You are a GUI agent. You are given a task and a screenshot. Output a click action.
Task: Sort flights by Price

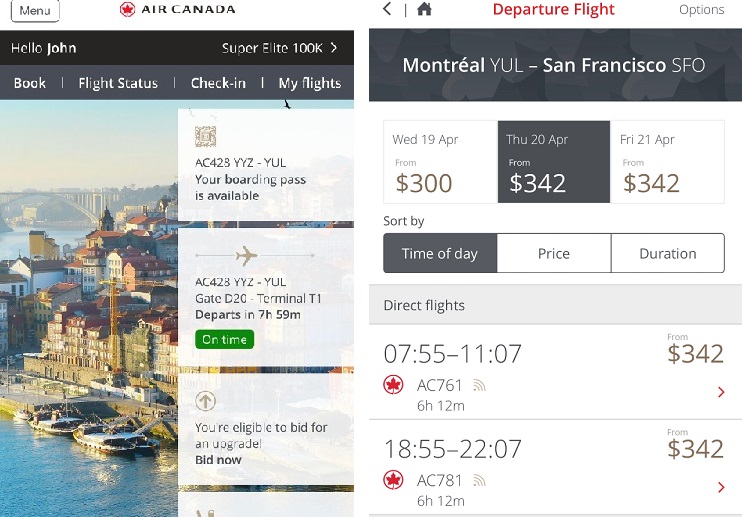point(554,254)
